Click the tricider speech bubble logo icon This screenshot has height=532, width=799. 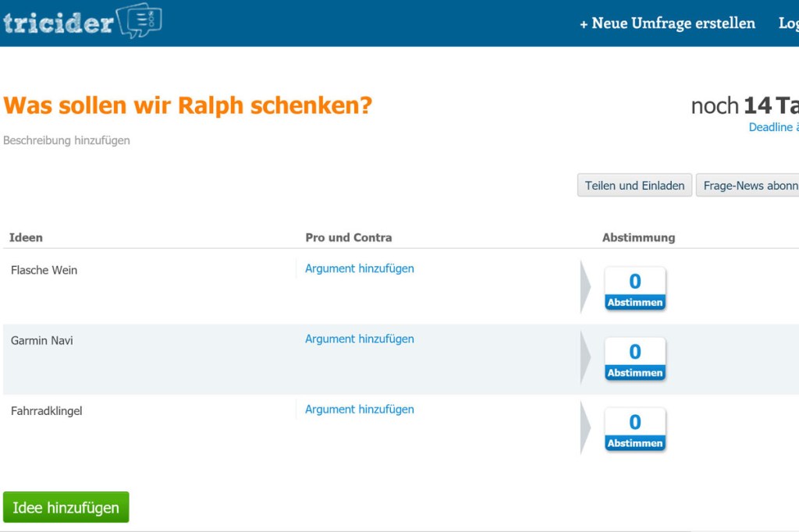point(140,20)
